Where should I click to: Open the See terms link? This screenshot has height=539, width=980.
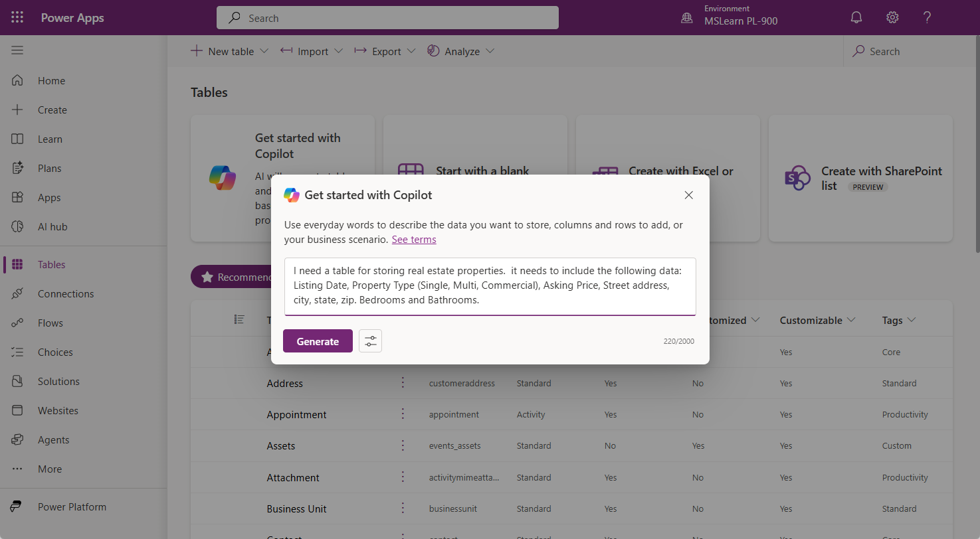(414, 239)
